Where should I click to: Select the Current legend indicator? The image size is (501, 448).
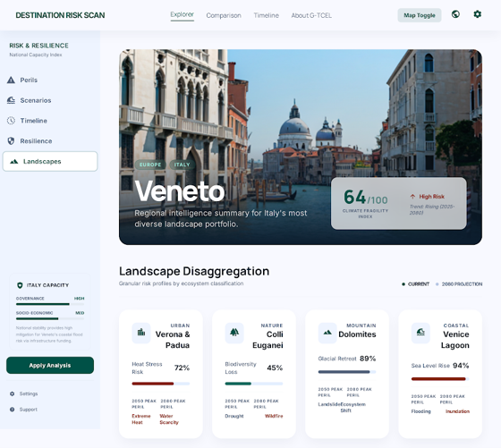pos(403,283)
